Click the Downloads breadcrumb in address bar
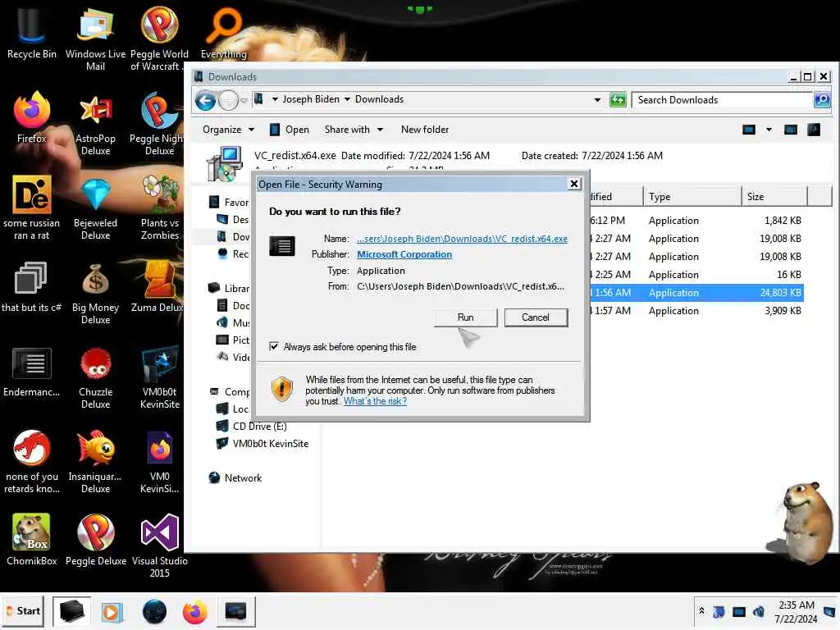The width and height of the screenshot is (840, 630). coord(379,99)
